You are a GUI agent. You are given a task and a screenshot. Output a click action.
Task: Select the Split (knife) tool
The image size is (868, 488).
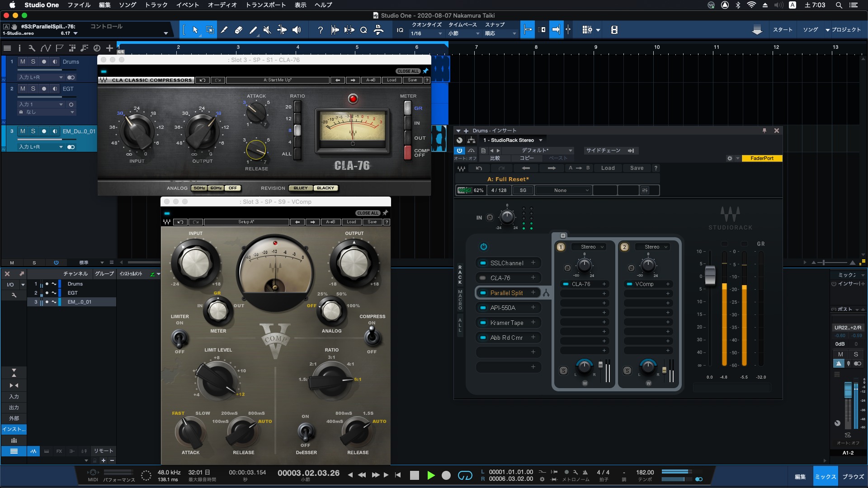(224, 30)
